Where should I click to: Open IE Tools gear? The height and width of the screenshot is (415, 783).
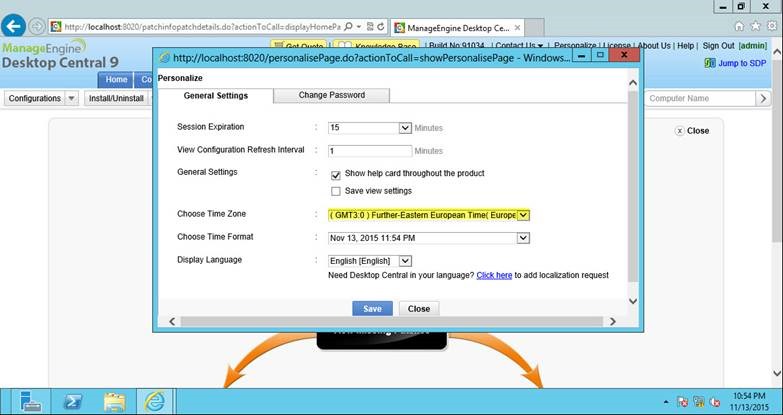(x=772, y=26)
